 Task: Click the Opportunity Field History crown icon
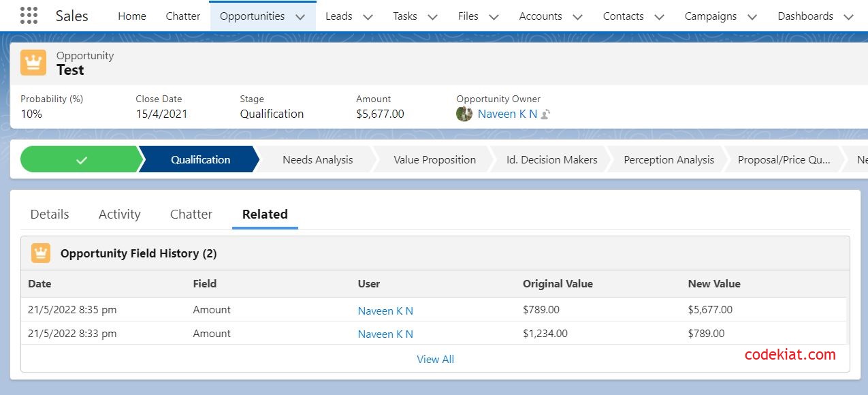coord(41,253)
